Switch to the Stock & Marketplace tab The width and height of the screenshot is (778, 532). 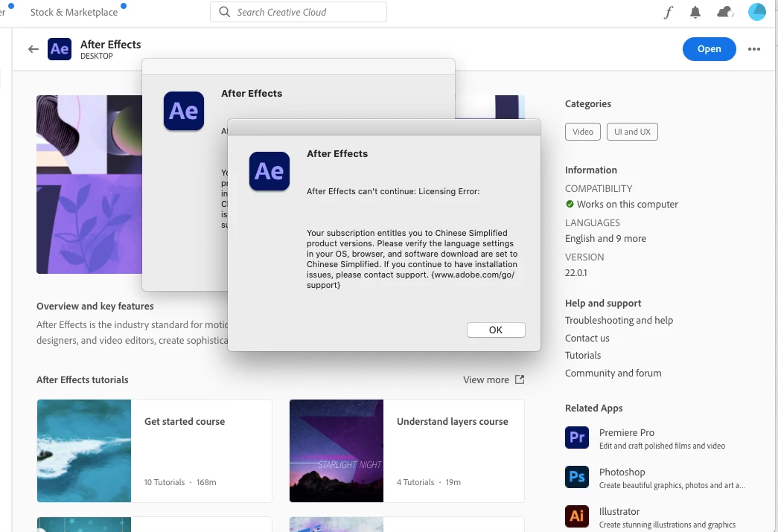(x=74, y=13)
